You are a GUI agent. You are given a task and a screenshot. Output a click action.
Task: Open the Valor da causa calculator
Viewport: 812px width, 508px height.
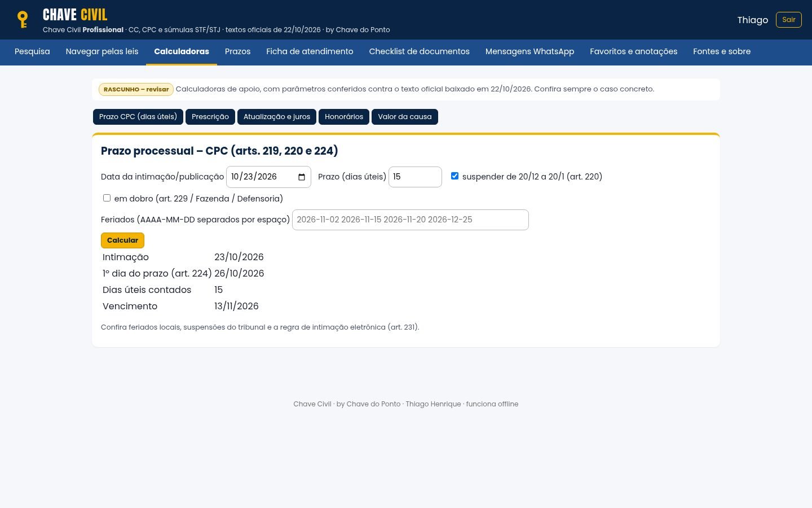pos(405,117)
